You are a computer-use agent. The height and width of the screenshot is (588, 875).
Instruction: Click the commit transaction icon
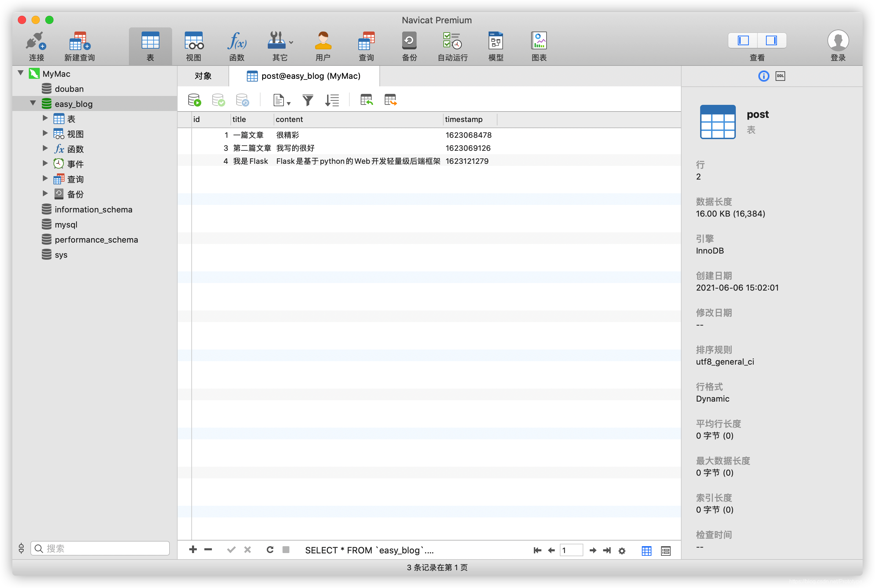(218, 100)
